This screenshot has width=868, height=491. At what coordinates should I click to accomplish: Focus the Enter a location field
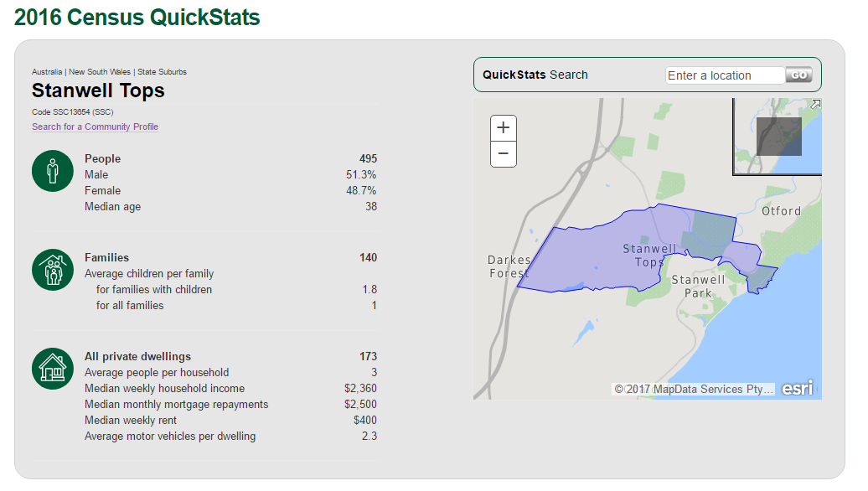point(725,75)
